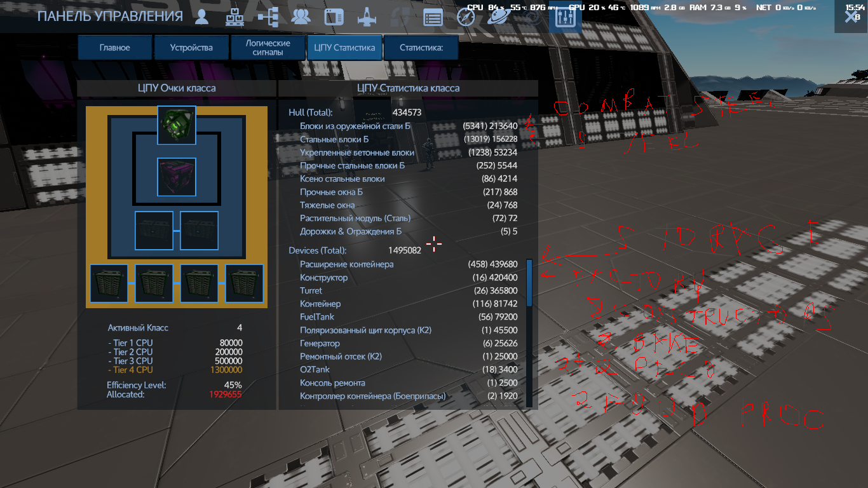The height and width of the screenshot is (488, 868).
Task: Click the leftmost bottom-row CPU extender slot
Action: [109, 283]
